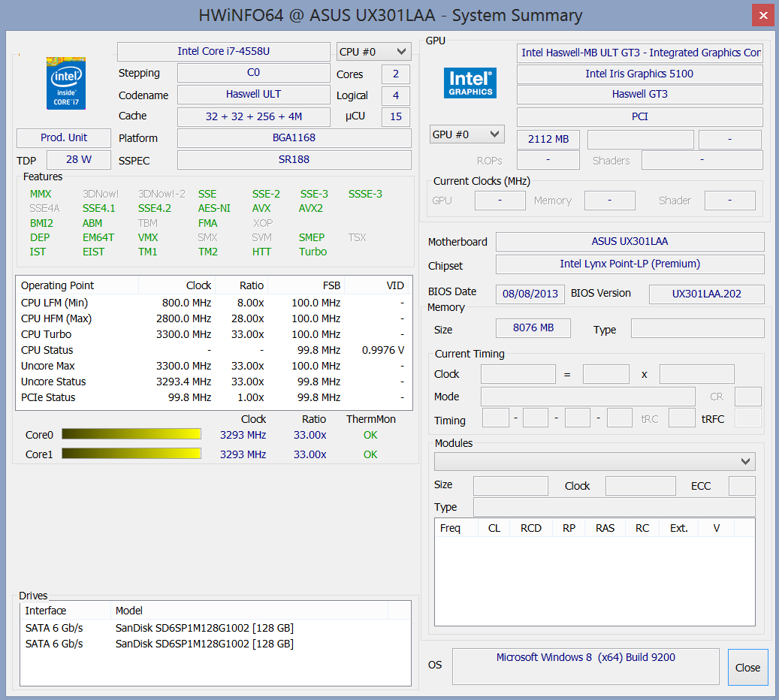779x700 pixels.
Task: Click the CPU Status VID value 0.9976 V
Action: [x=382, y=350]
